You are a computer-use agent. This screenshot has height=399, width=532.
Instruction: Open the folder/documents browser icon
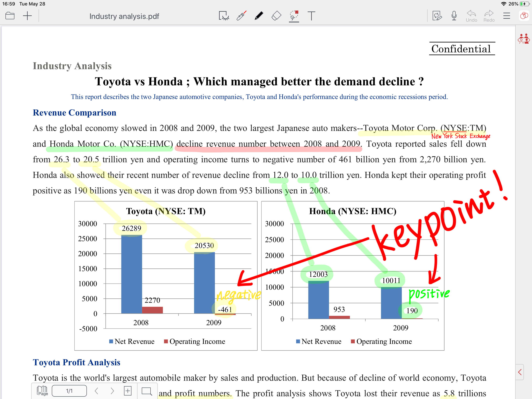tap(10, 16)
